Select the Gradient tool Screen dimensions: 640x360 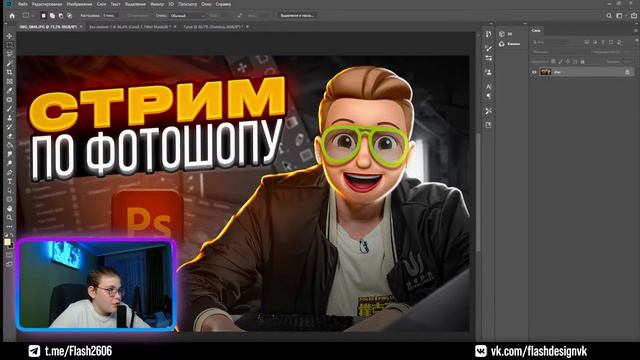(x=9, y=145)
